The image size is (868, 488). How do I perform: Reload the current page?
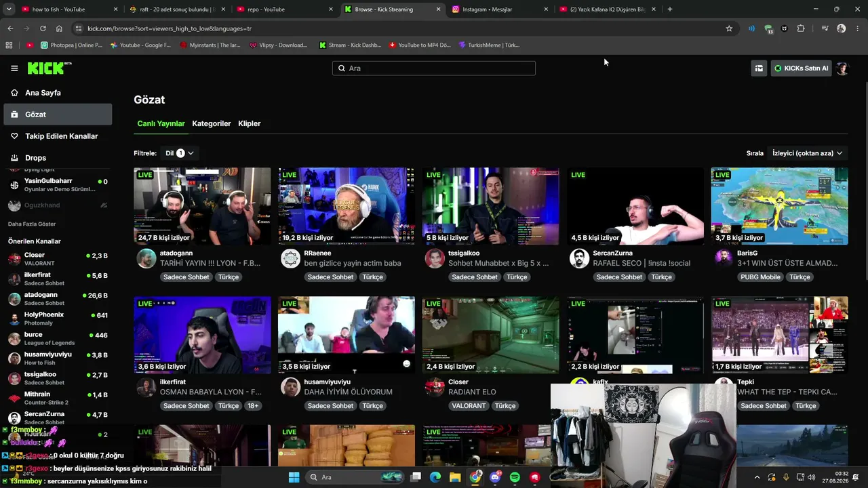[43, 28]
